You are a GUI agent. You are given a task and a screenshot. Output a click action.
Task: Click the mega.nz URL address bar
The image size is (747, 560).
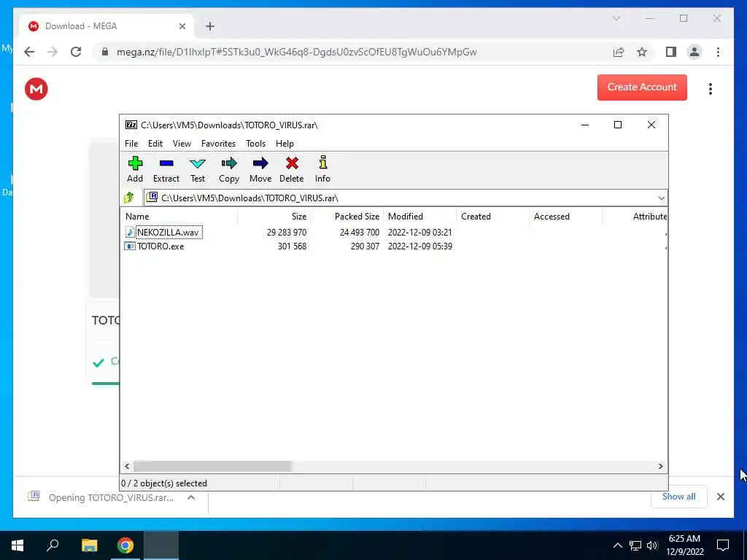[296, 52]
